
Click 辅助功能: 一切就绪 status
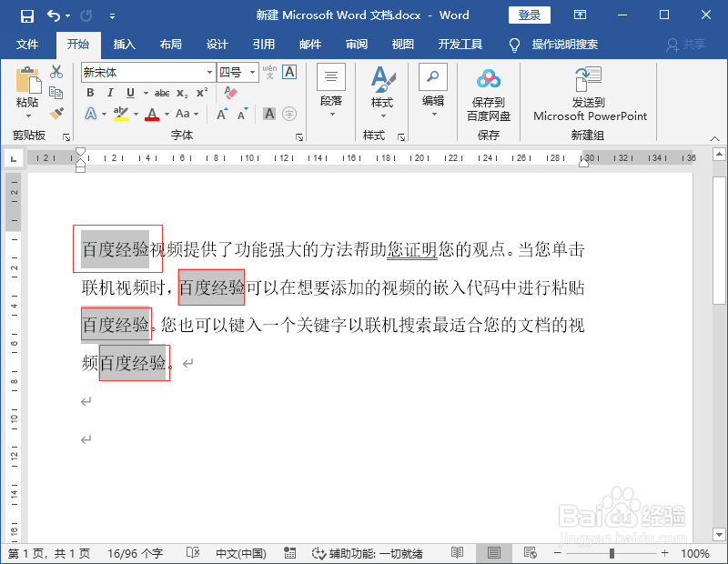[368, 553]
